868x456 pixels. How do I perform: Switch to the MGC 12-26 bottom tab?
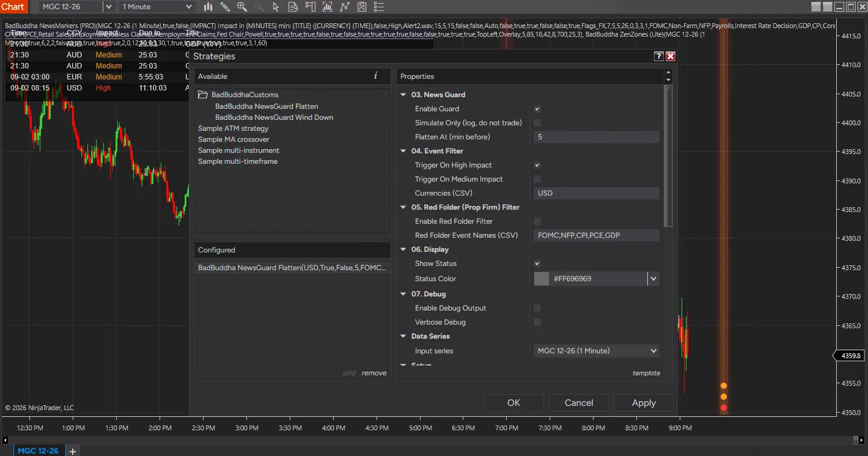pyautogui.click(x=39, y=451)
